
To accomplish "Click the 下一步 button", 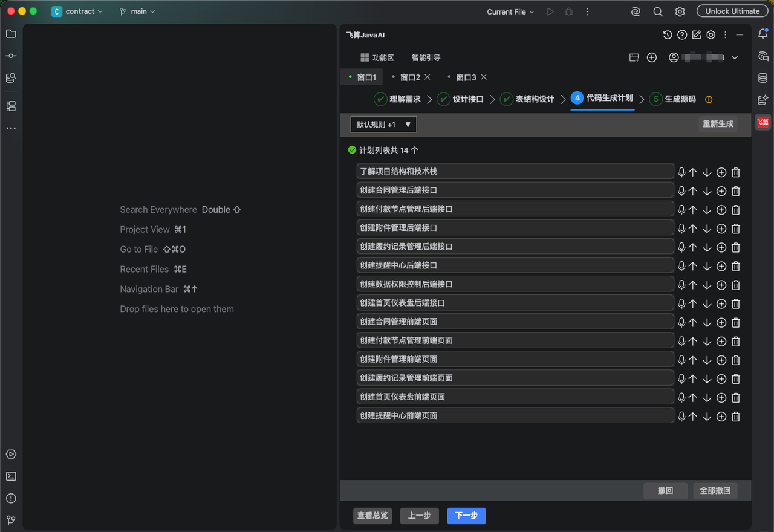I will tap(467, 516).
